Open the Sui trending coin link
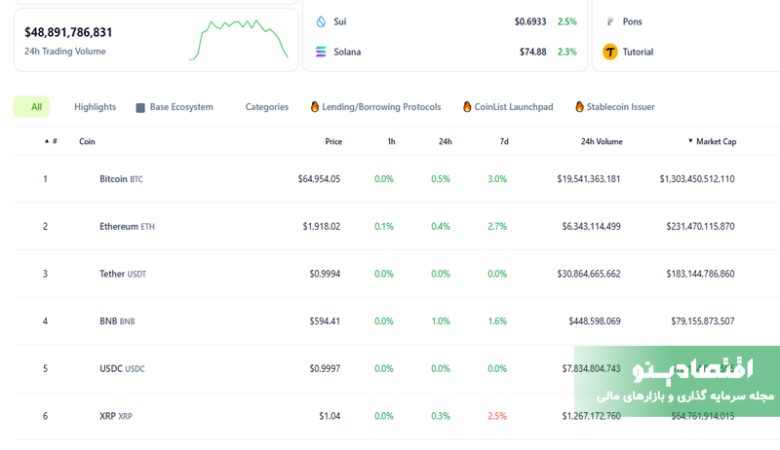The image size is (780, 450). tap(340, 21)
